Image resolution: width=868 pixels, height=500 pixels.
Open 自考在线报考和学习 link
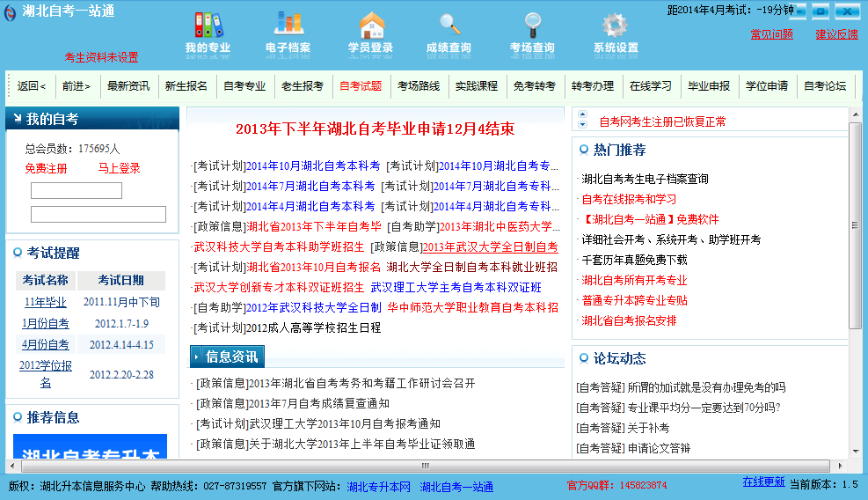tap(629, 199)
